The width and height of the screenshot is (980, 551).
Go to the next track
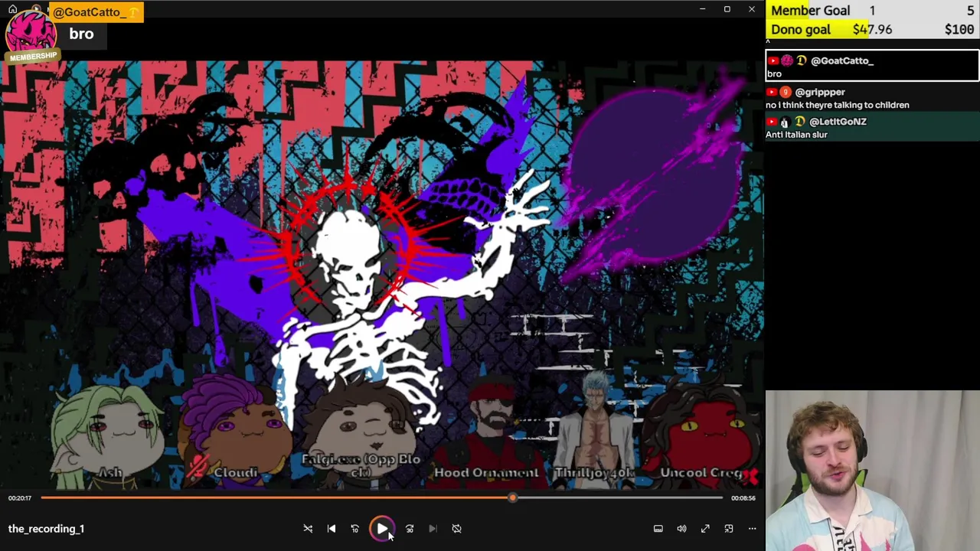[x=433, y=529]
